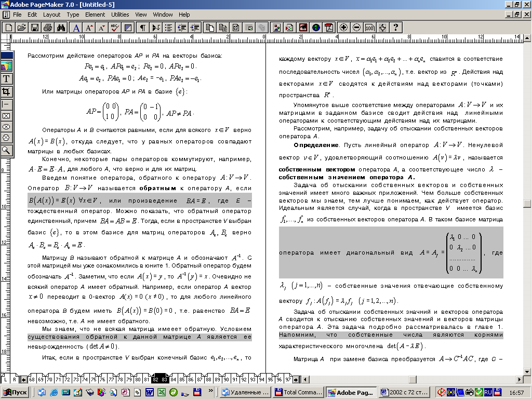
Task: Export to Adobe PDF icon
Action: click(x=329, y=28)
